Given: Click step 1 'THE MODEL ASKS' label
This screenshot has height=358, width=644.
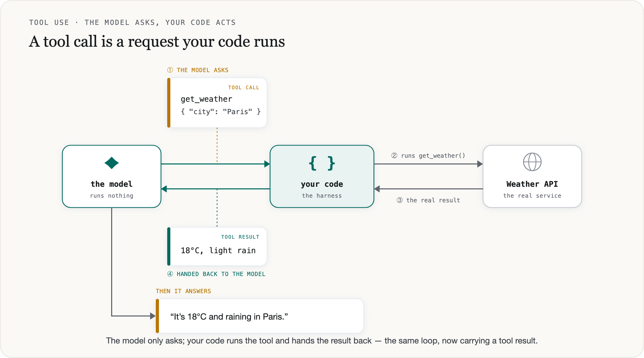Looking at the screenshot, I should (198, 70).
